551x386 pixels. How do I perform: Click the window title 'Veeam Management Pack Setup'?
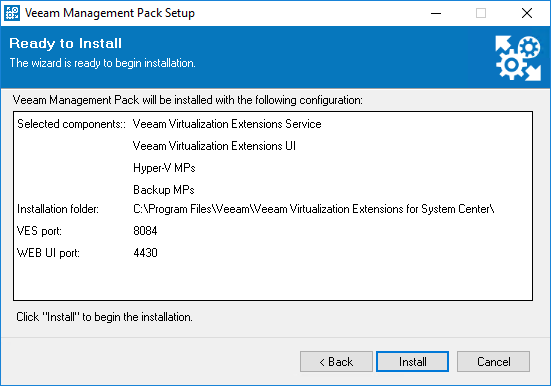110,13
